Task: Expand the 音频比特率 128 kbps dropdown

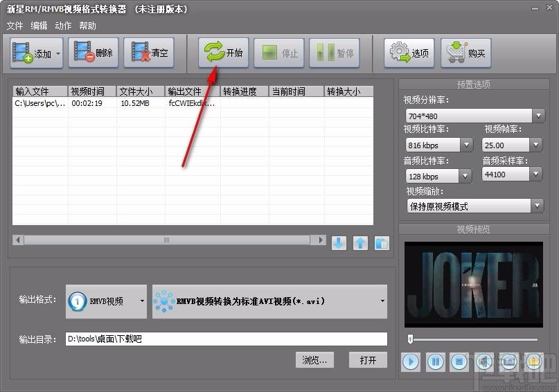Action: (x=465, y=176)
